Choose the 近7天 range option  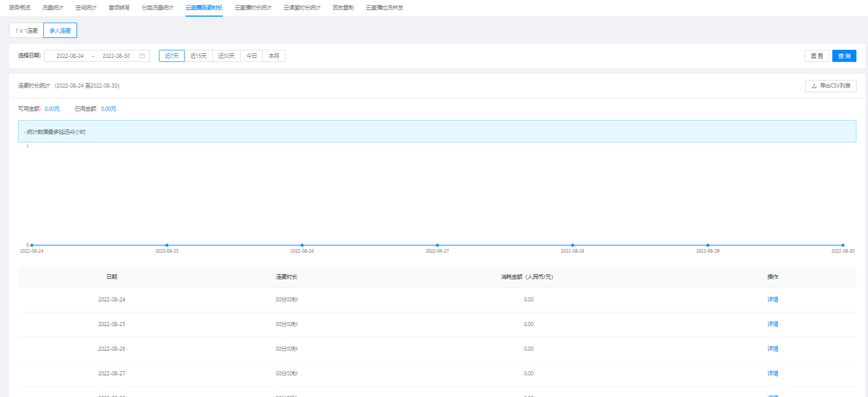pyautogui.click(x=171, y=56)
